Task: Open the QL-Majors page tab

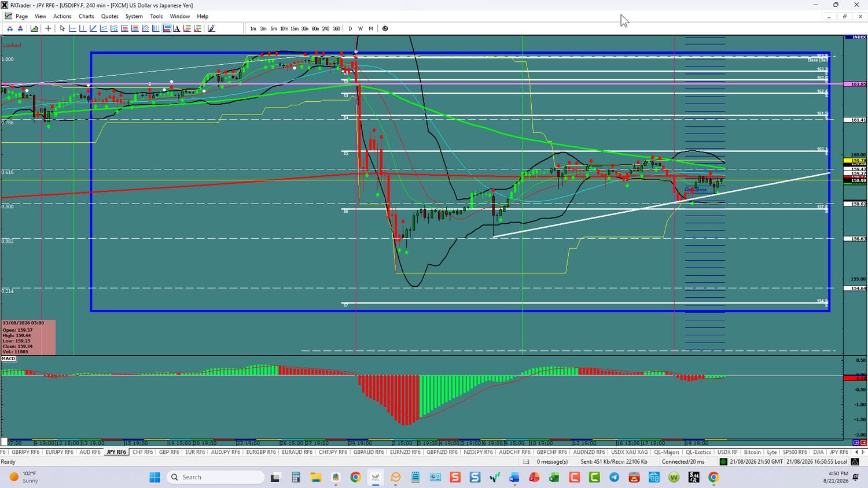Action: [x=667, y=452]
